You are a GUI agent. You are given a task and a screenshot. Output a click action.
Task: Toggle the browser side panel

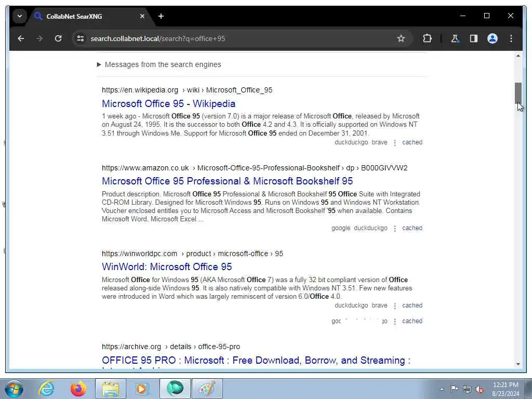tap(474, 38)
